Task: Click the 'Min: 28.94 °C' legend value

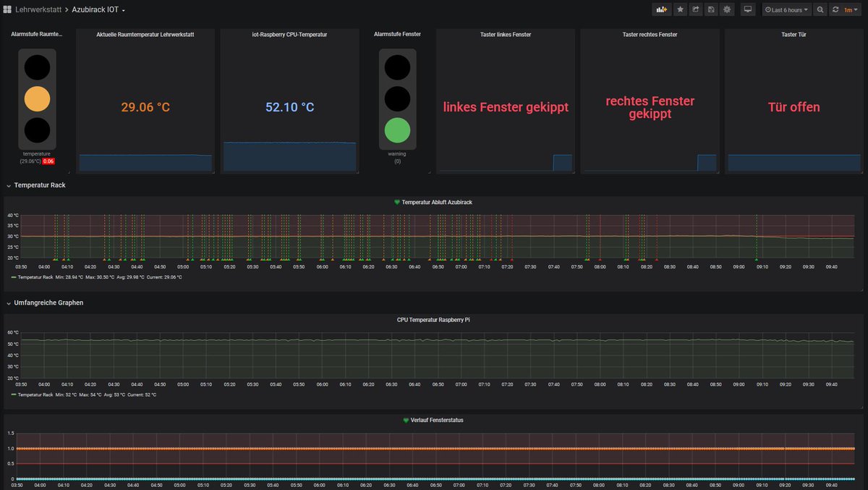Action: click(x=69, y=277)
